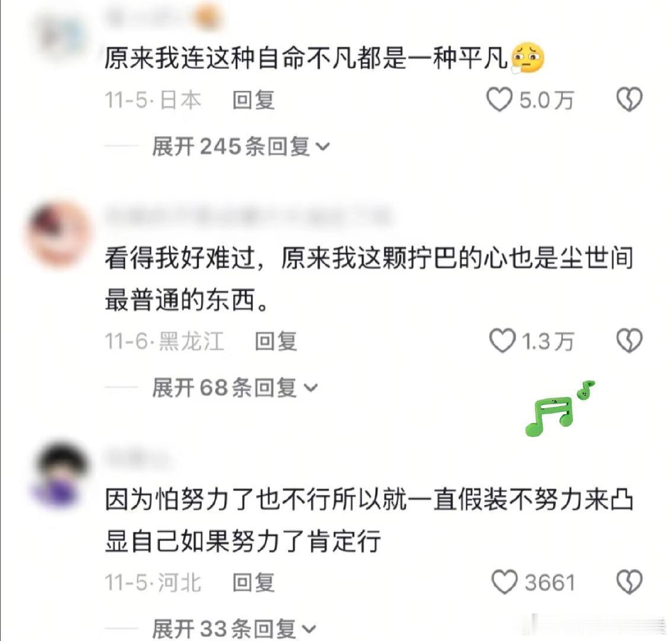Expand 展开33条回复 replies
The width and height of the screenshot is (672, 641).
tap(234, 629)
